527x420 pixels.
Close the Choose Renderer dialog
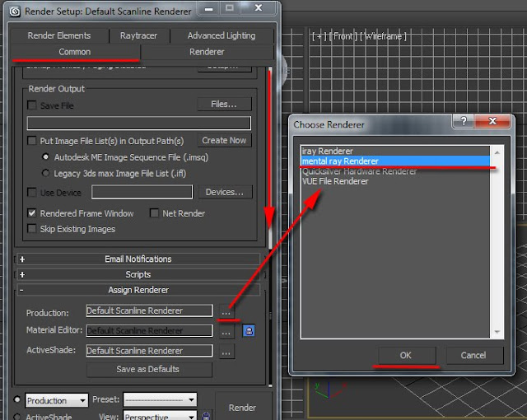492,121
